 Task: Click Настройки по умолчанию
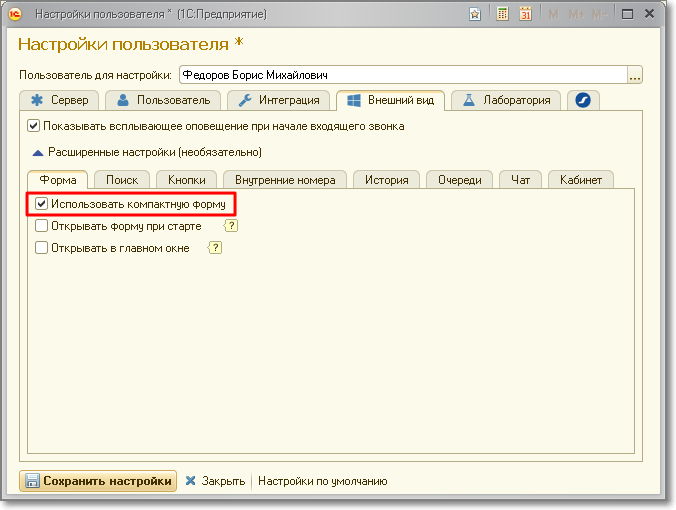[322, 481]
